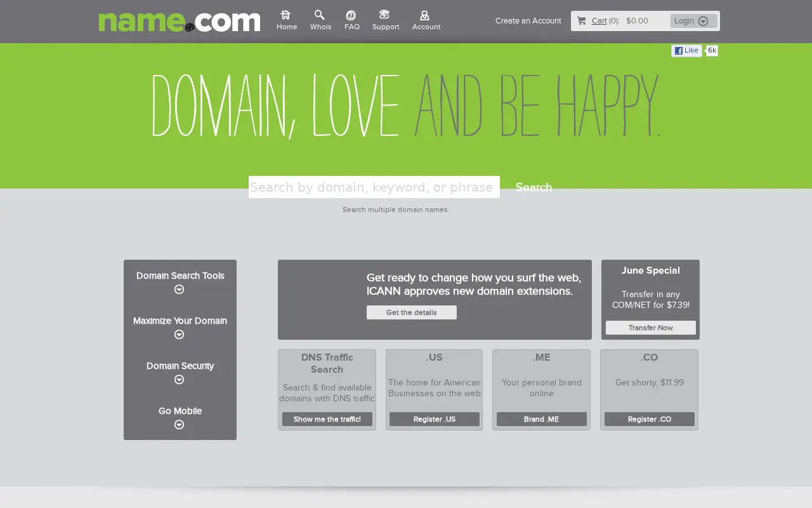Open the Support menu label
Screen dimensions: 812x508
(x=386, y=27)
